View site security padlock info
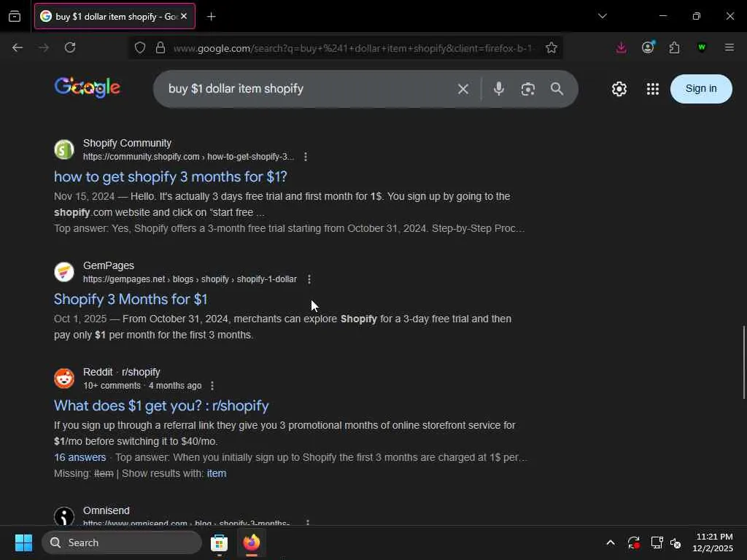Image resolution: width=747 pixels, height=560 pixels. point(160,47)
